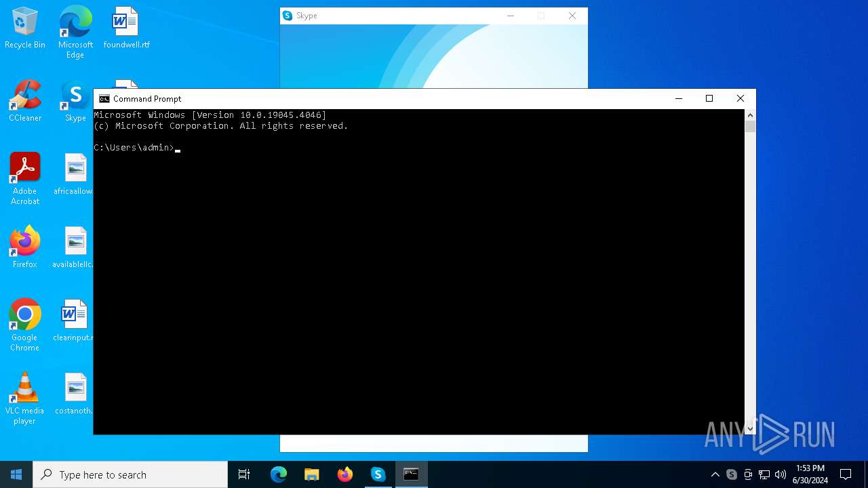This screenshot has width=868, height=488.
Task: Open the Recycle Bin desktop icon
Action: (25, 28)
